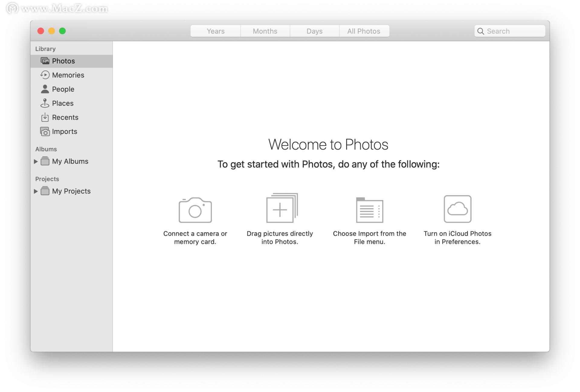Click the iCloud cloud icon

pos(457,209)
